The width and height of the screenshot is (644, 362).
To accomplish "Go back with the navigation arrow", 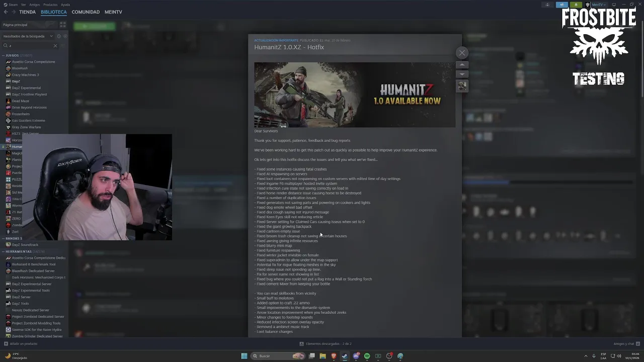I will click(x=6, y=12).
